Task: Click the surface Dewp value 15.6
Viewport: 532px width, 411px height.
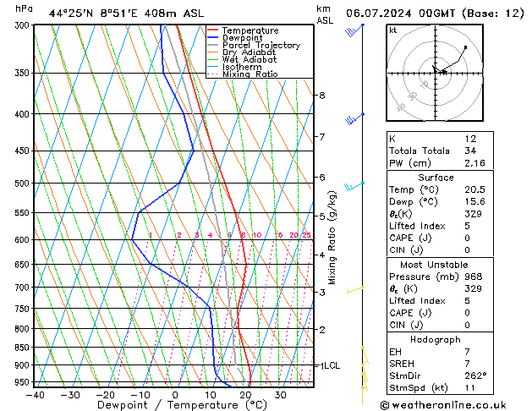Action: pos(474,202)
